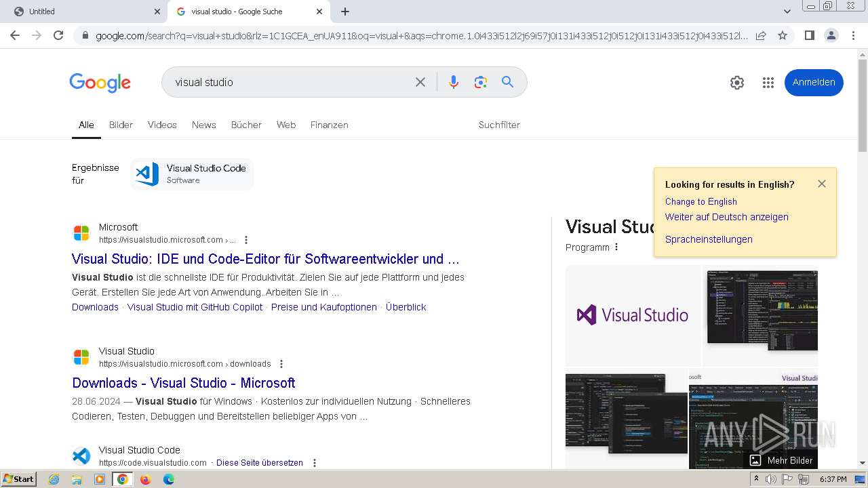Viewport: 868px width, 488px height.
Task: Click Weiter auf Deutsch anzeigen
Action: 726,217
